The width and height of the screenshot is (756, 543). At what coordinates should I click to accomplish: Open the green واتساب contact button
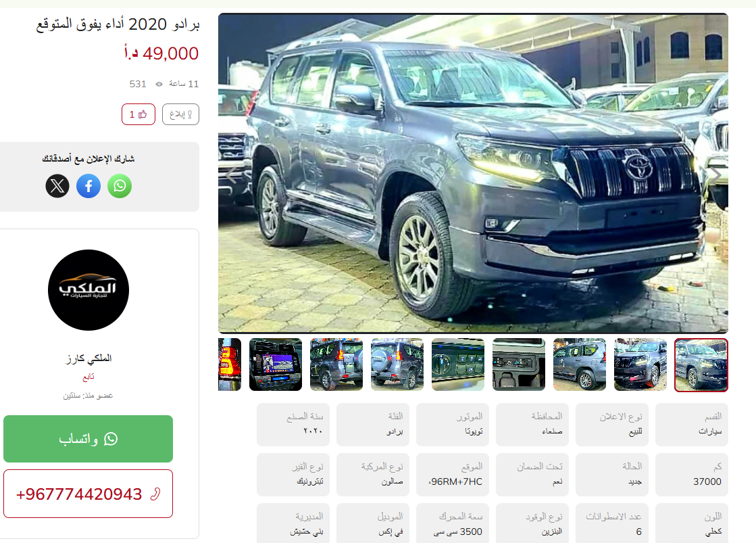point(89,439)
